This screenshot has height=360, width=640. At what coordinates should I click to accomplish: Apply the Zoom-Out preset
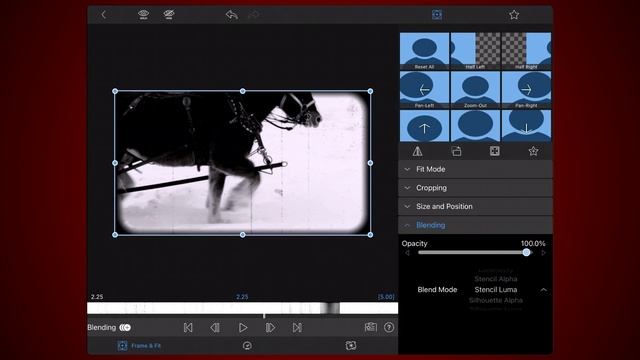pyautogui.click(x=475, y=90)
